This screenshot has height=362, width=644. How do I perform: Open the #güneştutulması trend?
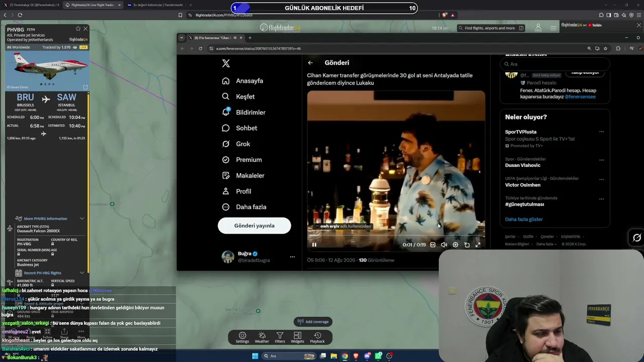pyautogui.click(x=524, y=204)
